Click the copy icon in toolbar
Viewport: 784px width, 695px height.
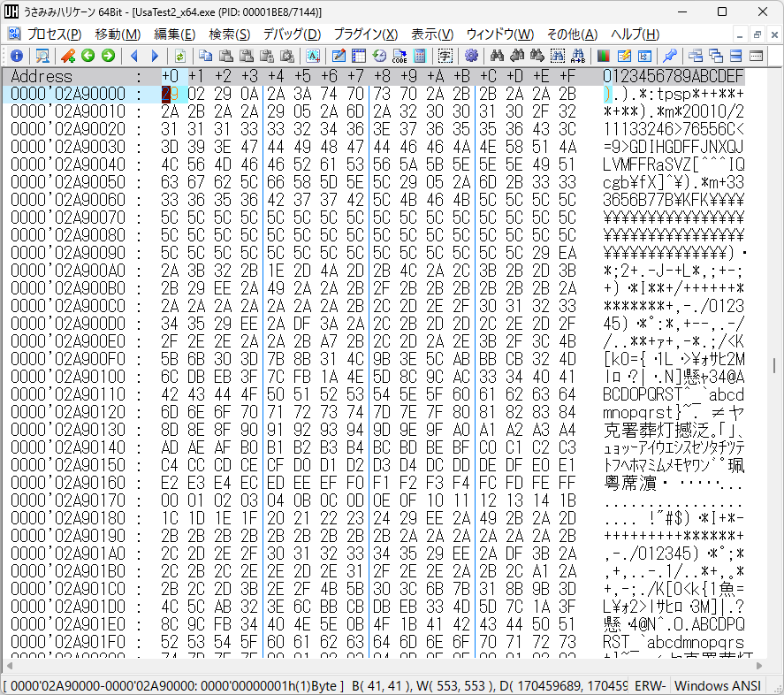tap(205, 56)
